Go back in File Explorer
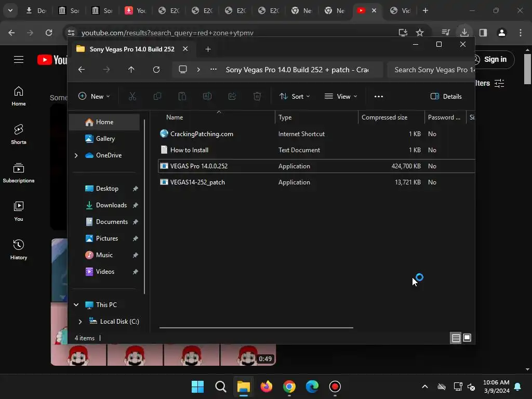532x399 pixels. tap(82, 70)
